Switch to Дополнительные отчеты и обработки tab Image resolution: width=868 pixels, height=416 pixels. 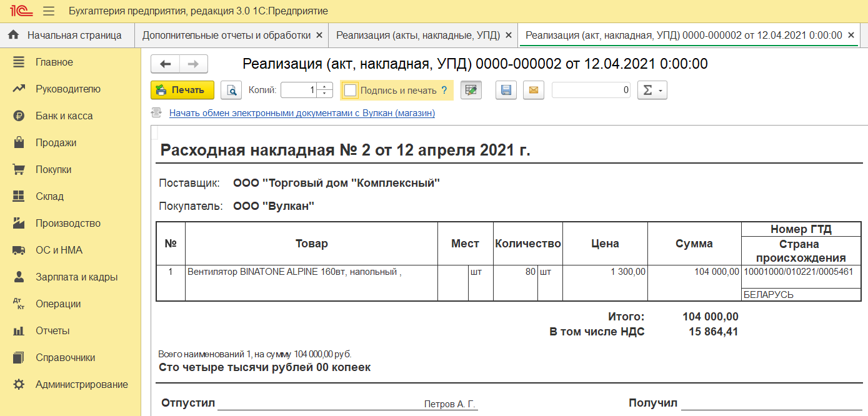click(226, 35)
